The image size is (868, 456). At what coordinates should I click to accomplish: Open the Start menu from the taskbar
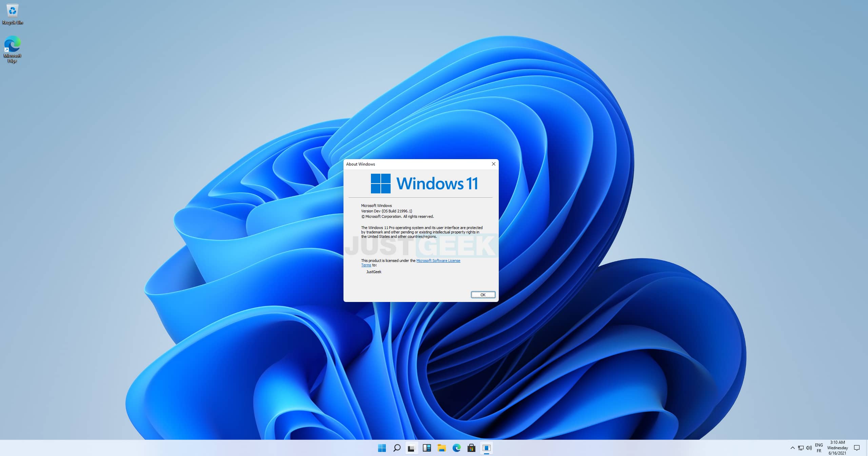click(x=382, y=448)
